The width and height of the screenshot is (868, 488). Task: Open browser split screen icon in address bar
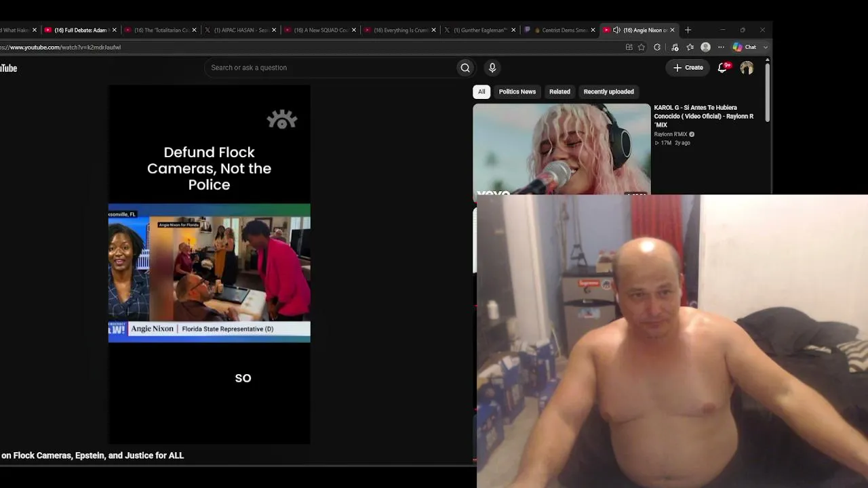pyautogui.click(x=629, y=47)
